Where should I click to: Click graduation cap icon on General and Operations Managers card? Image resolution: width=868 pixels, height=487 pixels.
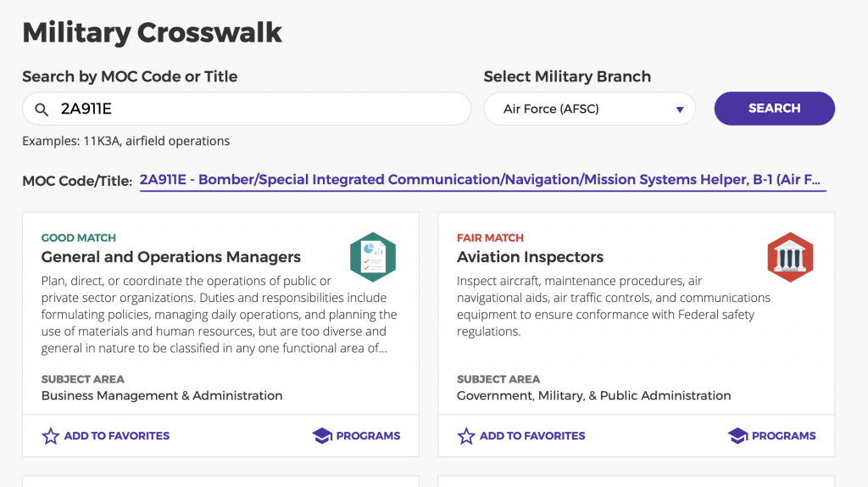coord(322,436)
